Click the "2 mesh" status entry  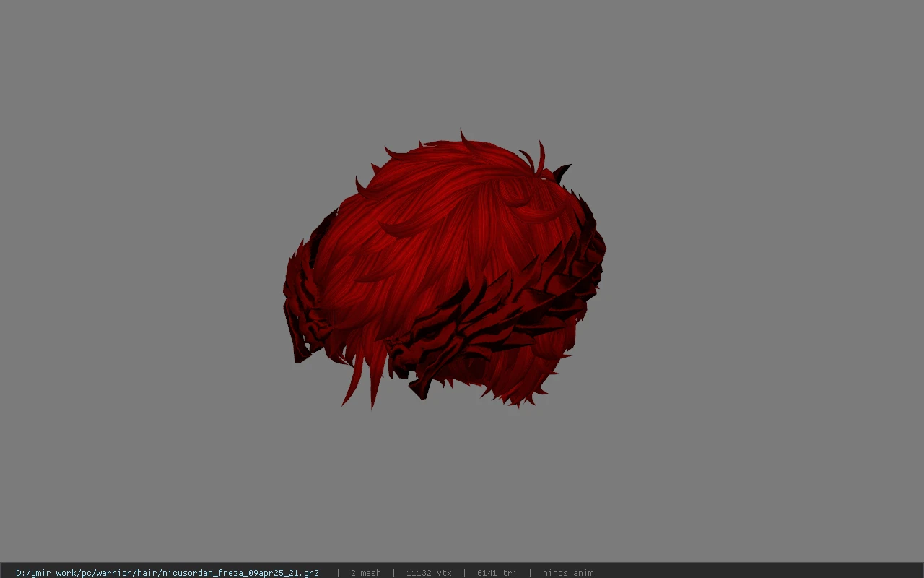(x=365, y=573)
